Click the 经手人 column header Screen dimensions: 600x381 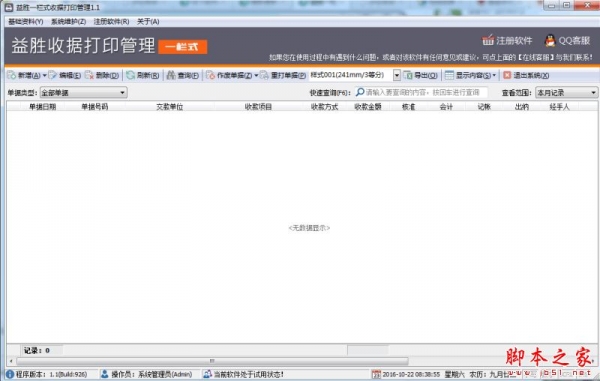559,107
